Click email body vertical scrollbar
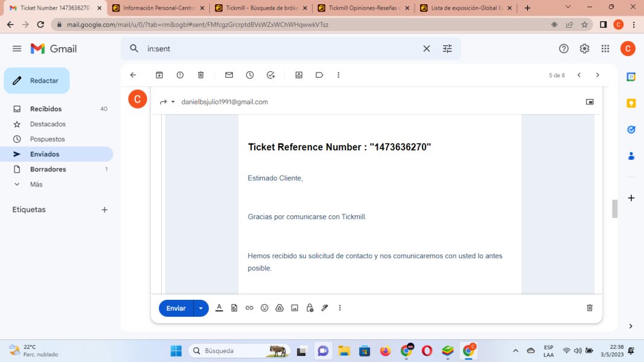The height and width of the screenshot is (362, 644). (615, 209)
